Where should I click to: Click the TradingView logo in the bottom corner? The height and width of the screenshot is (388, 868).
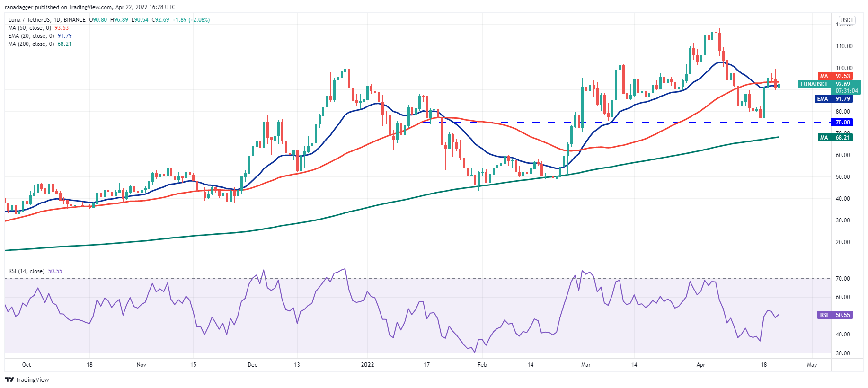(27, 379)
